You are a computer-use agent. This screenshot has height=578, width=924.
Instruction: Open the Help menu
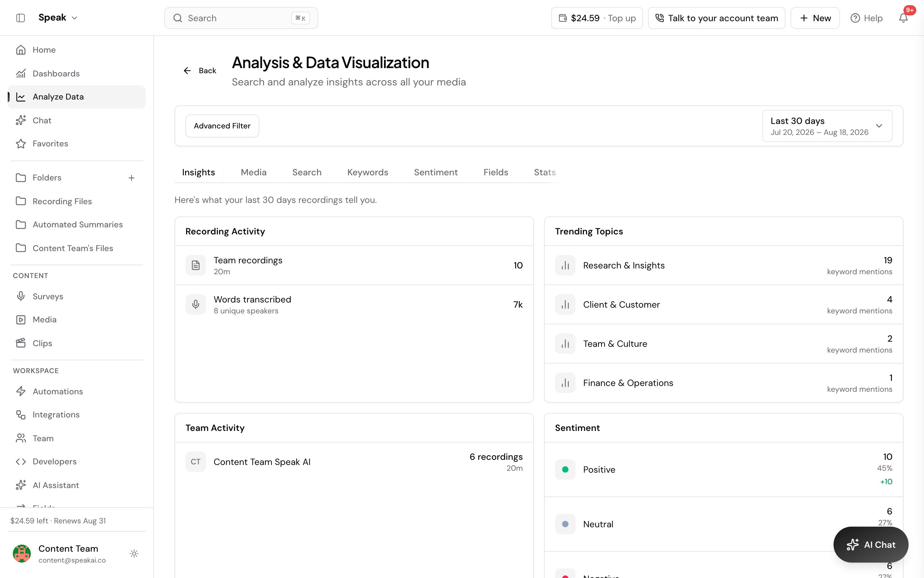(x=866, y=18)
